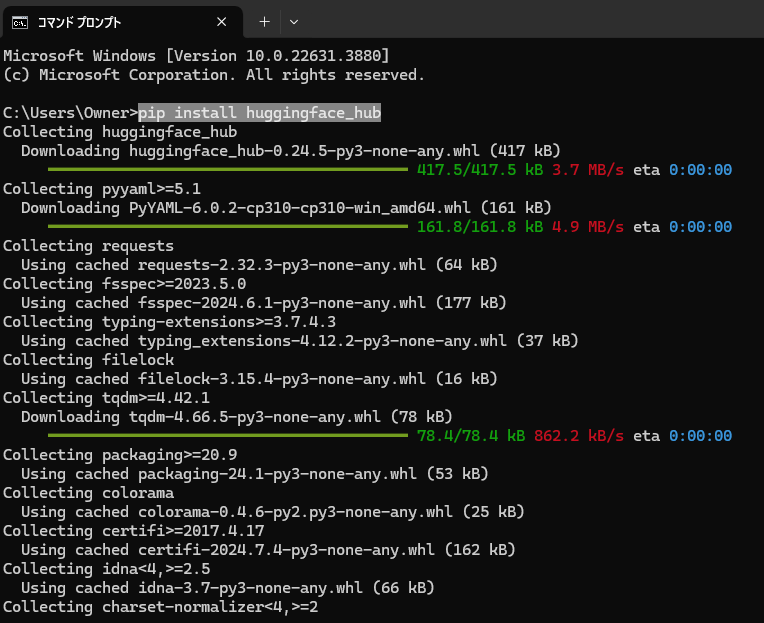
Task: Click the tqdm-4.66.5 wheel download line
Action: pyautogui.click(x=237, y=416)
